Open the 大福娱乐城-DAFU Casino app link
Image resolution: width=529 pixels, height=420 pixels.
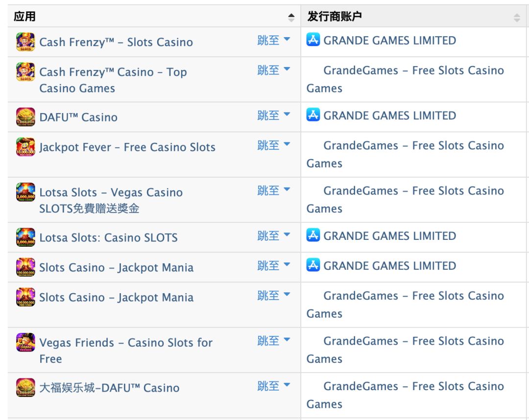[109, 388]
